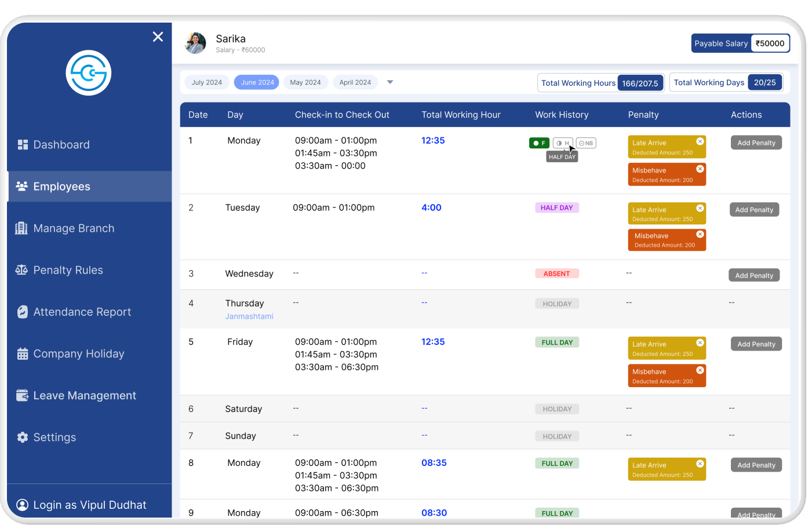Open Settings gear icon in sidebar
This screenshot has height=525, width=812.
23,437
